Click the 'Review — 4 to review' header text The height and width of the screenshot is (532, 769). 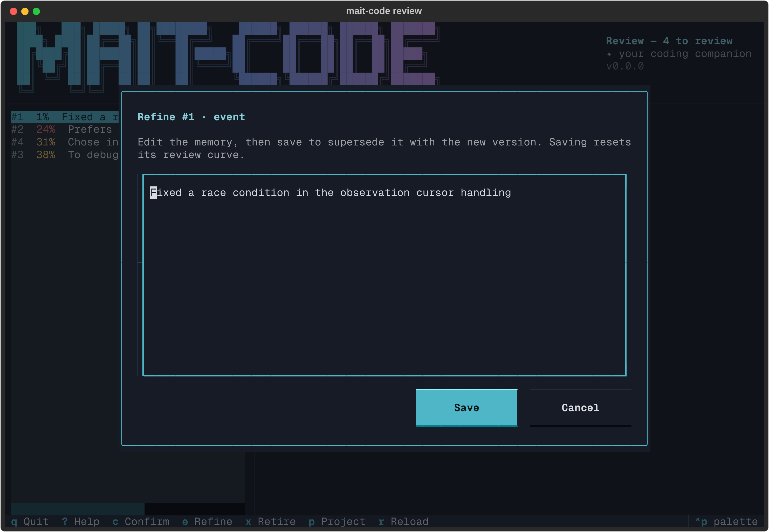pyautogui.click(x=669, y=41)
